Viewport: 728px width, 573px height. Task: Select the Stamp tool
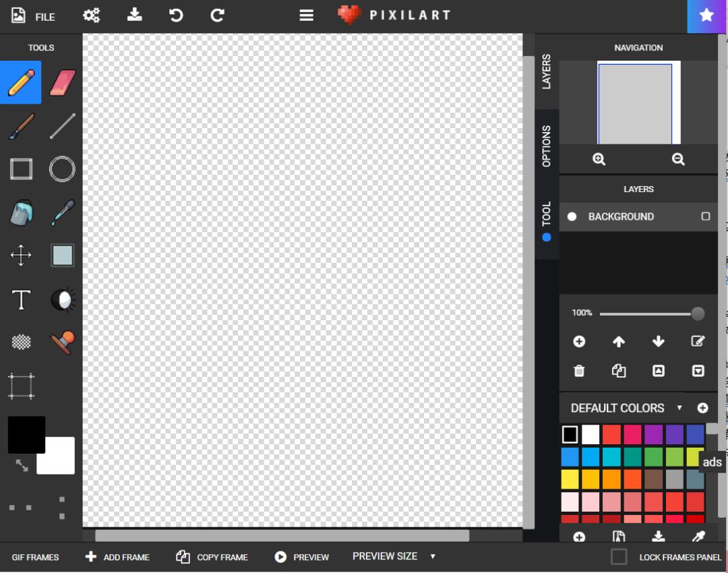point(62,342)
